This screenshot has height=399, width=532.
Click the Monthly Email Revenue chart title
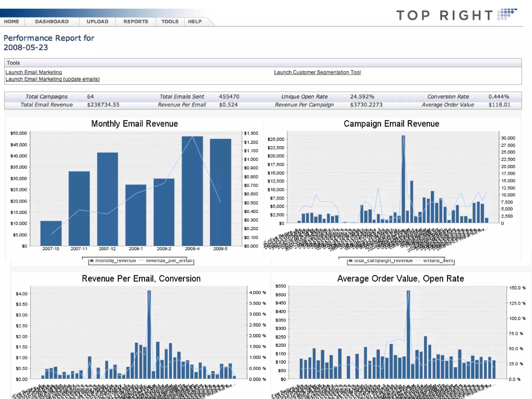(134, 124)
